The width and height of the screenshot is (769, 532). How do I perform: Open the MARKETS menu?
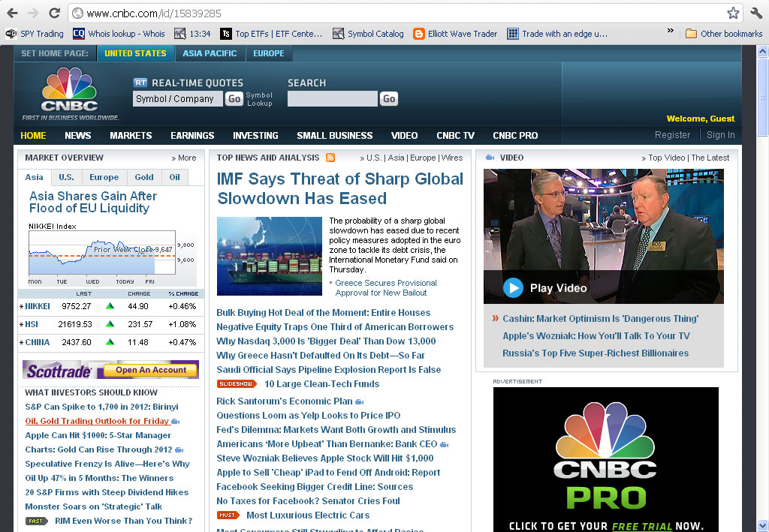coord(131,136)
